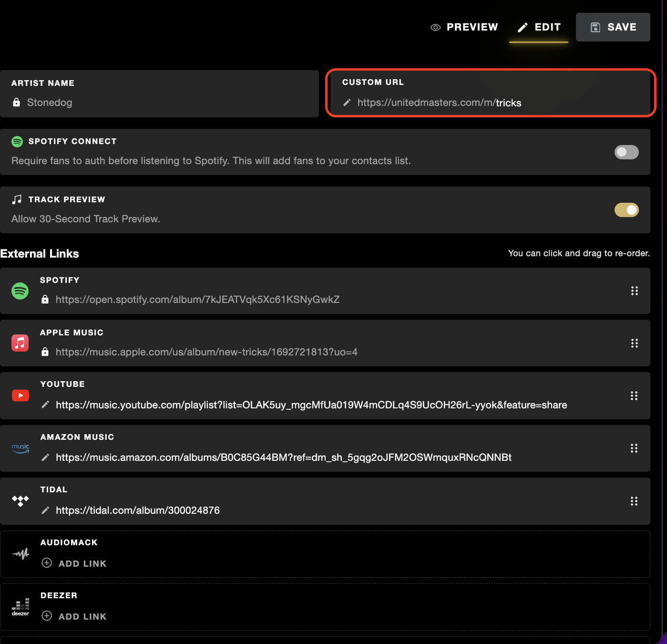Edit the YouTube playlist URL field
The height and width of the screenshot is (644, 667).
tap(311, 405)
